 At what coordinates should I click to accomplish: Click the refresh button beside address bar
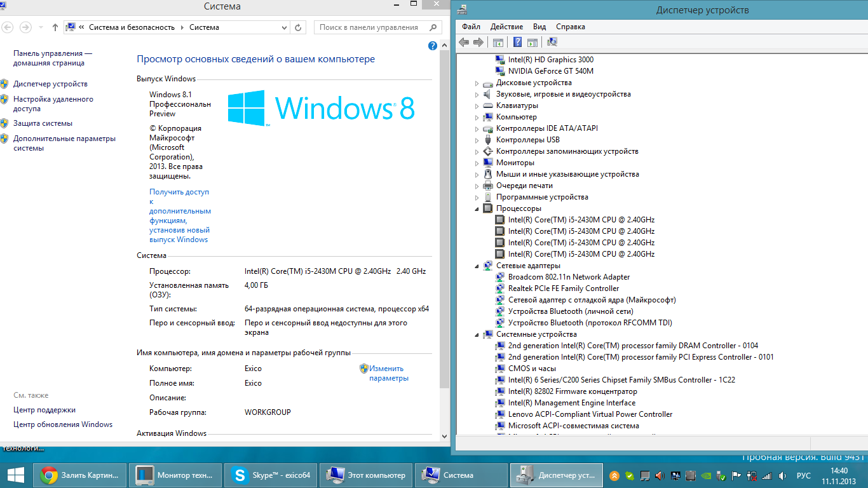(299, 27)
